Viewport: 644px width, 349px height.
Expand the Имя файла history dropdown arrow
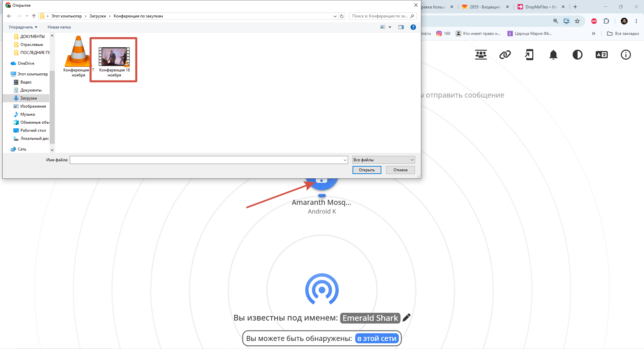point(345,160)
